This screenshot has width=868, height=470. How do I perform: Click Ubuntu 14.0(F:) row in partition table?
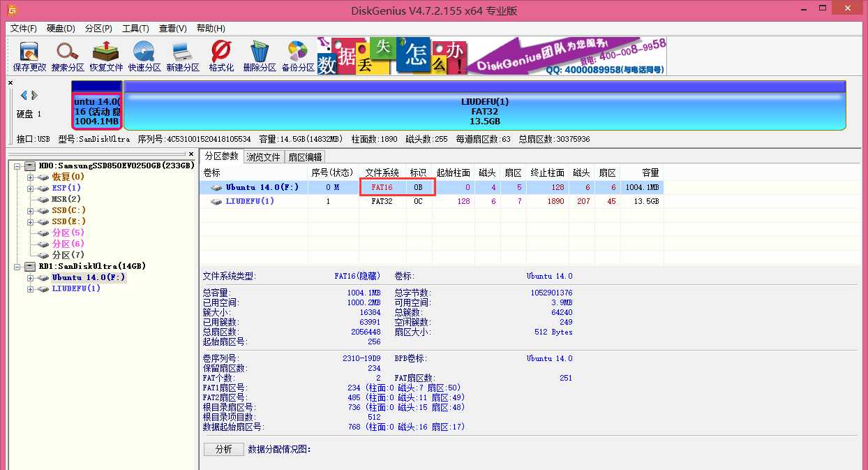tap(432, 187)
